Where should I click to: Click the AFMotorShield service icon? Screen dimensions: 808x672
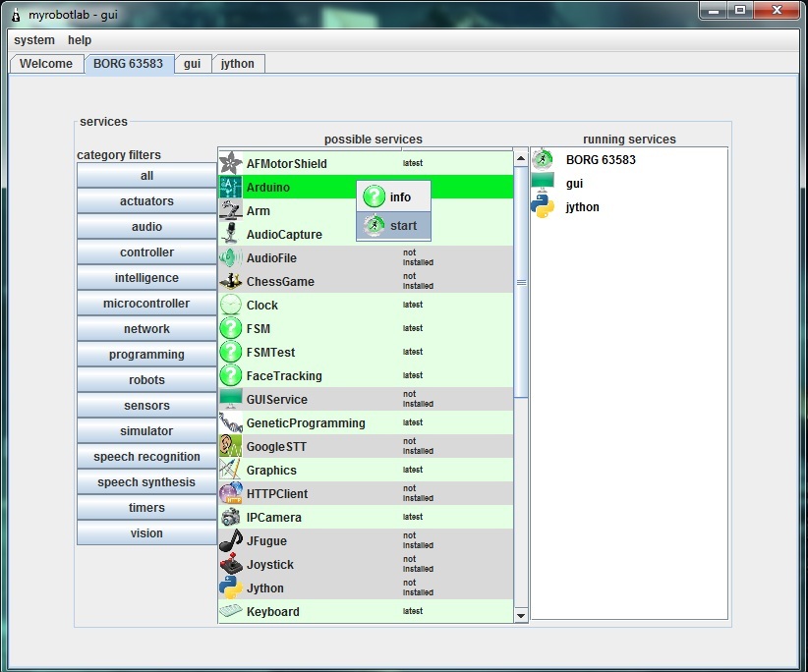[230, 163]
